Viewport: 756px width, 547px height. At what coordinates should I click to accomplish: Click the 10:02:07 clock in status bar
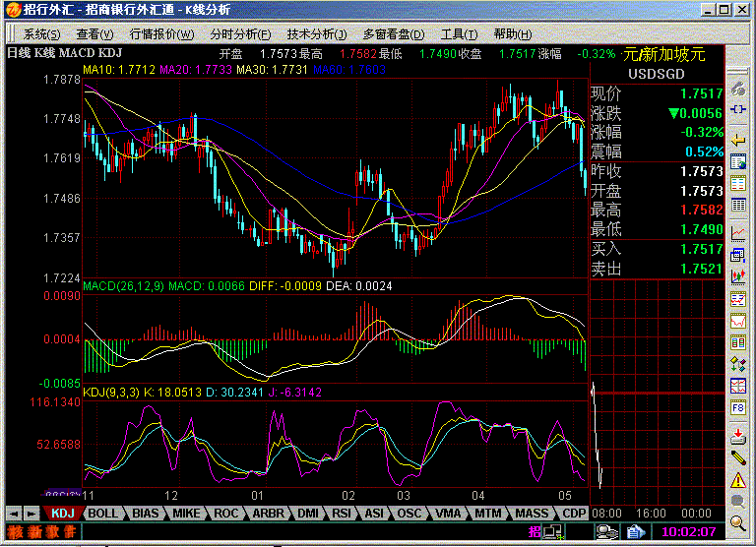tap(688, 532)
